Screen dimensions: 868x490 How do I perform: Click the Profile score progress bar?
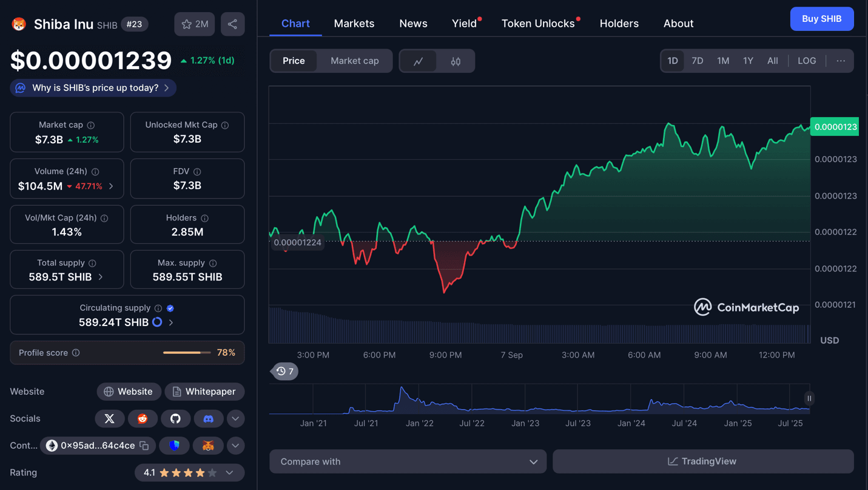tap(187, 353)
